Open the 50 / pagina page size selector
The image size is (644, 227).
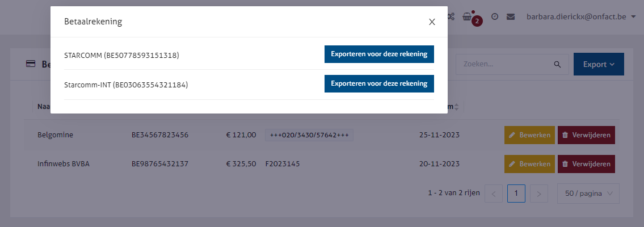coord(588,194)
